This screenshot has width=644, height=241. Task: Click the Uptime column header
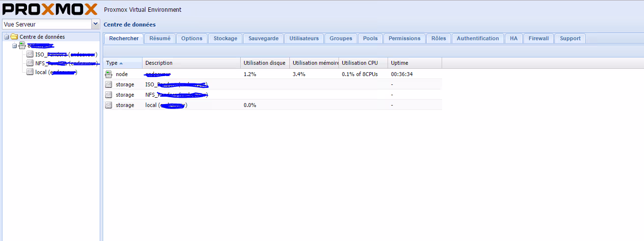point(399,63)
